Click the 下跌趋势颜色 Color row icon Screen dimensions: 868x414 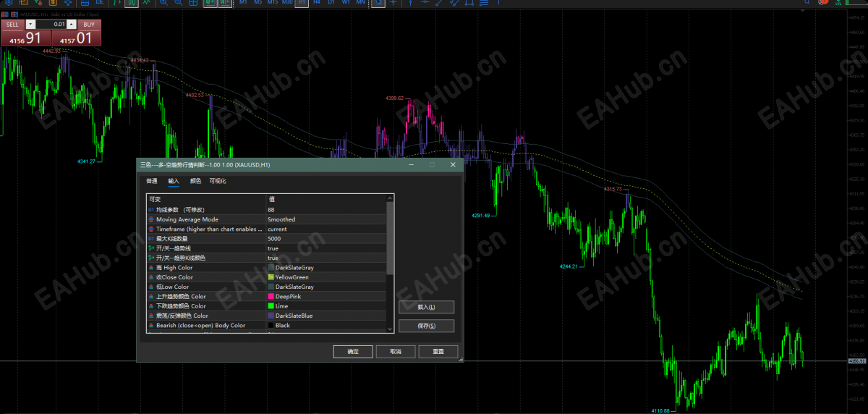[x=151, y=306]
